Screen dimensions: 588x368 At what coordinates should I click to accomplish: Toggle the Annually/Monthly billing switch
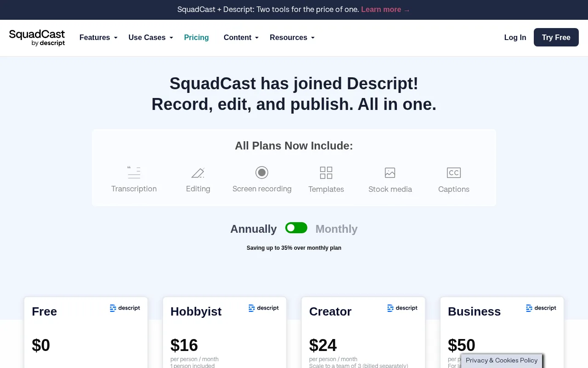click(296, 228)
